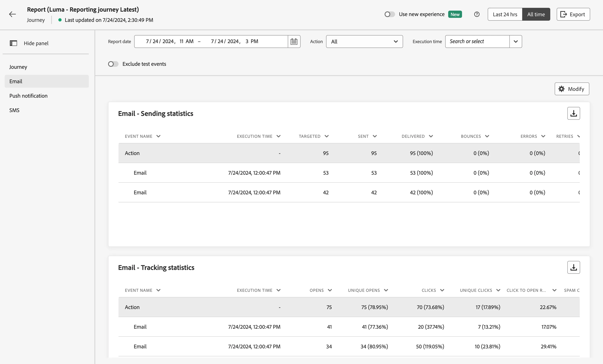Screen dimensions: 603x364
Task: Click the back arrow icon
Action: (12, 14)
